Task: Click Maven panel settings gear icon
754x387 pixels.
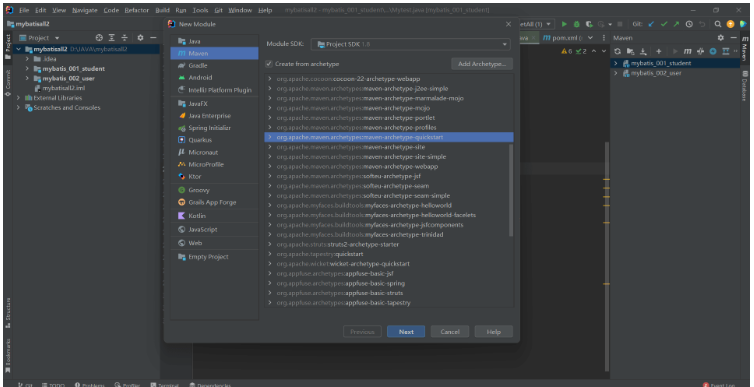Action: tap(720, 37)
